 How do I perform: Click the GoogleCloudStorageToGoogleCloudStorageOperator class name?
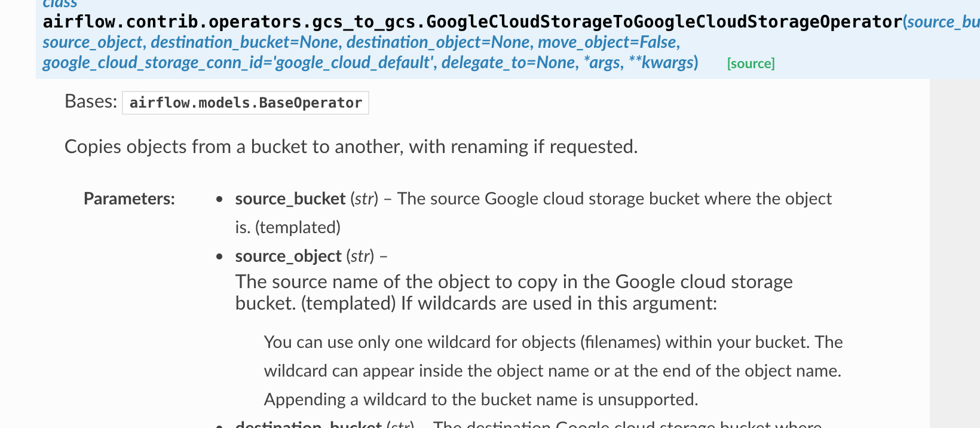pos(663,22)
